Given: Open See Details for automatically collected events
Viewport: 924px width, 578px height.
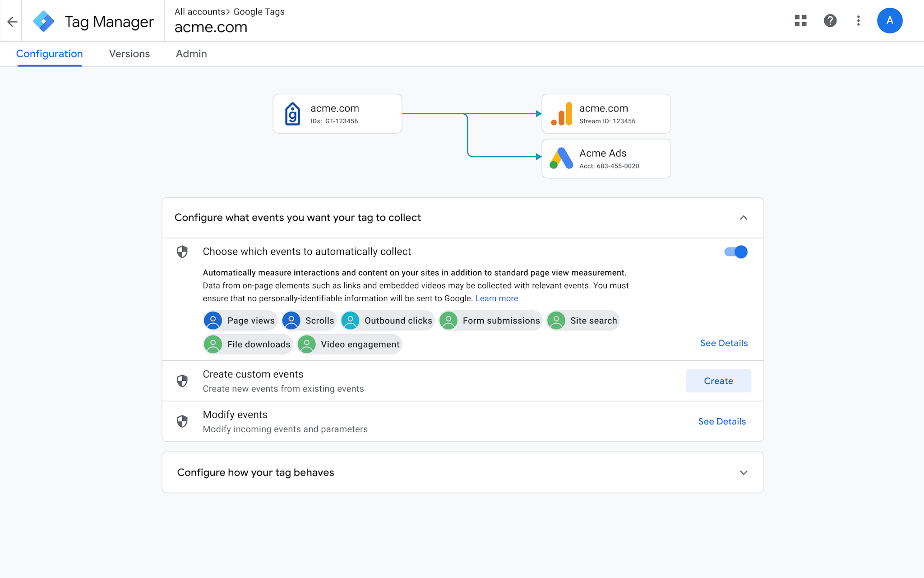Looking at the screenshot, I should pyautogui.click(x=724, y=343).
